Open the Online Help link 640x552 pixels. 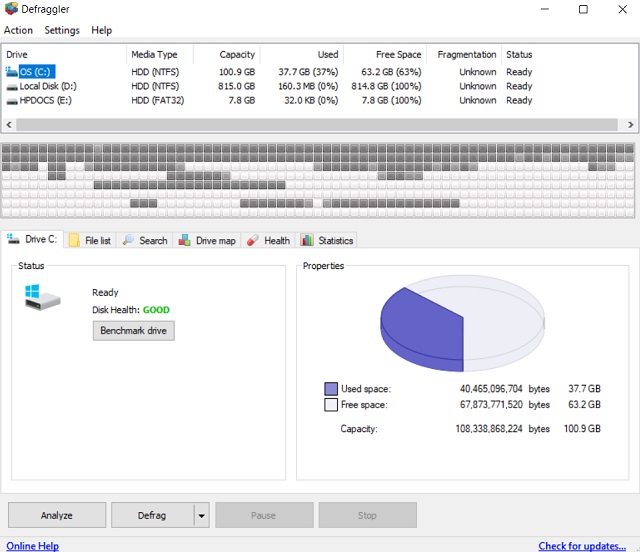coord(33,546)
